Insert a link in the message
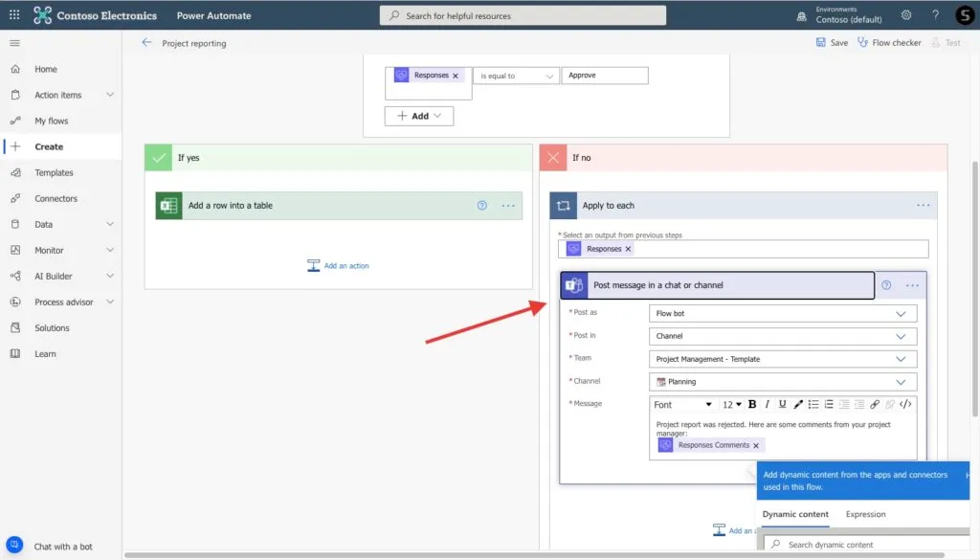Image resolution: width=980 pixels, height=560 pixels. coord(875,404)
